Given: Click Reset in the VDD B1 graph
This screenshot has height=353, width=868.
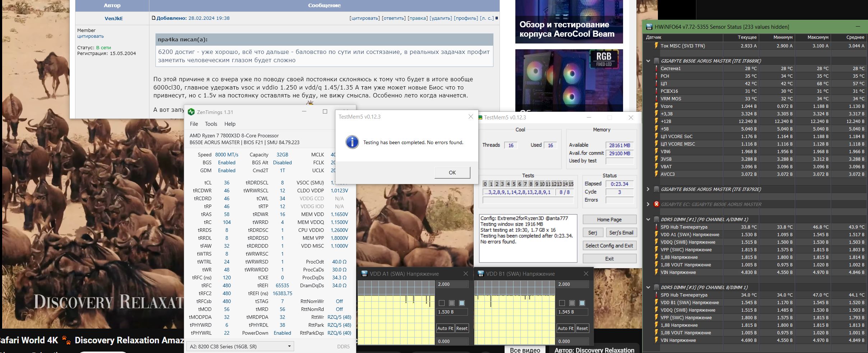Looking at the screenshot, I should [582, 328].
